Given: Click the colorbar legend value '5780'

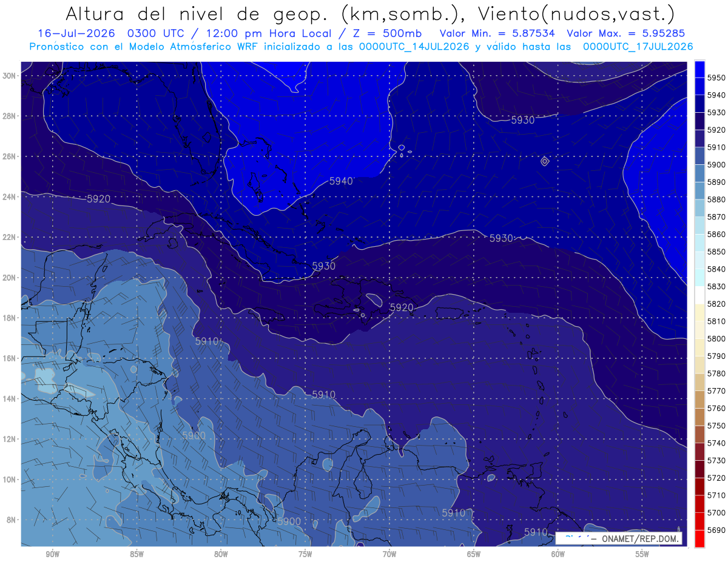Looking at the screenshot, I should (x=716, y=373).
